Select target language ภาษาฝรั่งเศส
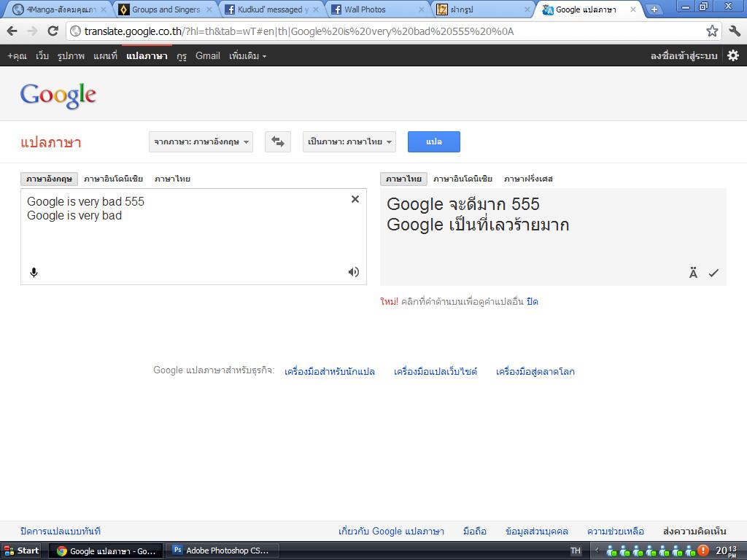 (x=528, y=179)
